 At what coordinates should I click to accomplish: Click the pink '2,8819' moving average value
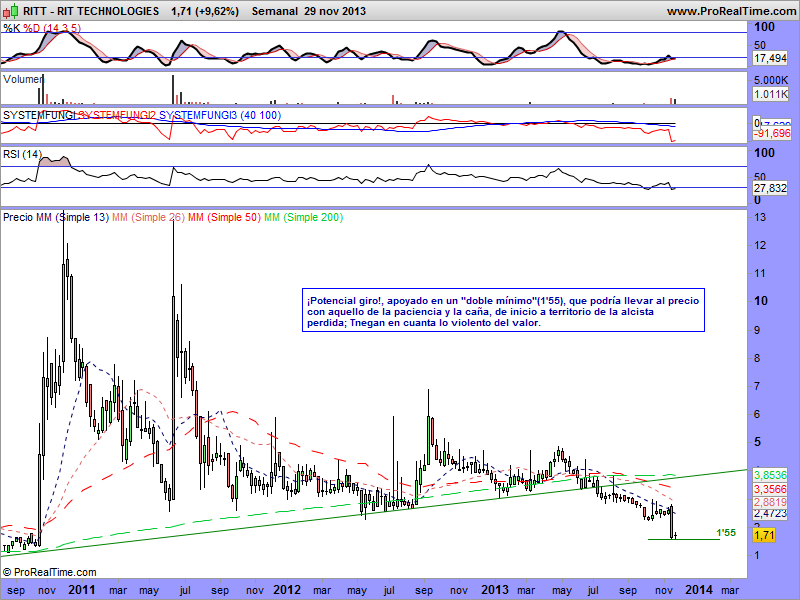pos(770,502)
